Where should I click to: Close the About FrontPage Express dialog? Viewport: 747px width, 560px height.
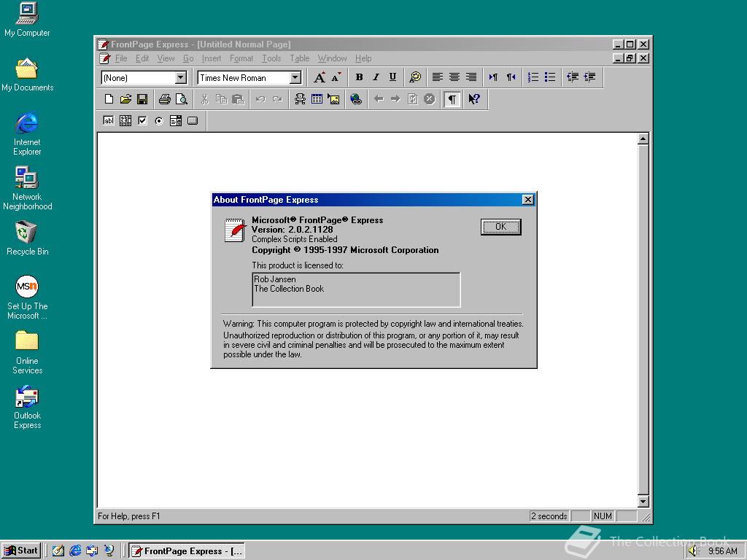coord(528,200)
